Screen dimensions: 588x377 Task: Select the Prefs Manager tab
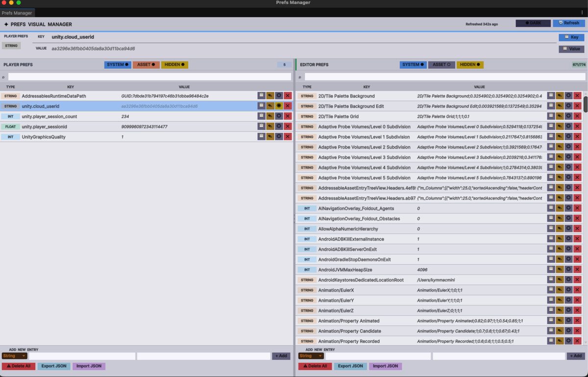(x=17, y=13)
